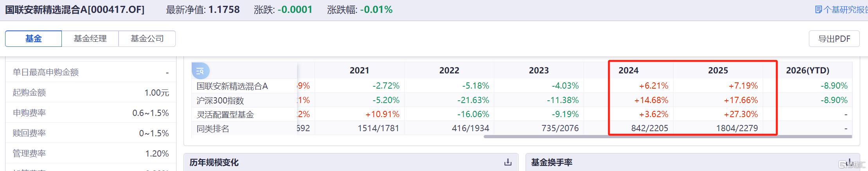Select the 2025 column header
The height and width of the screenshot is (171, 868).
pyautogui.click(x=718, y=70)
